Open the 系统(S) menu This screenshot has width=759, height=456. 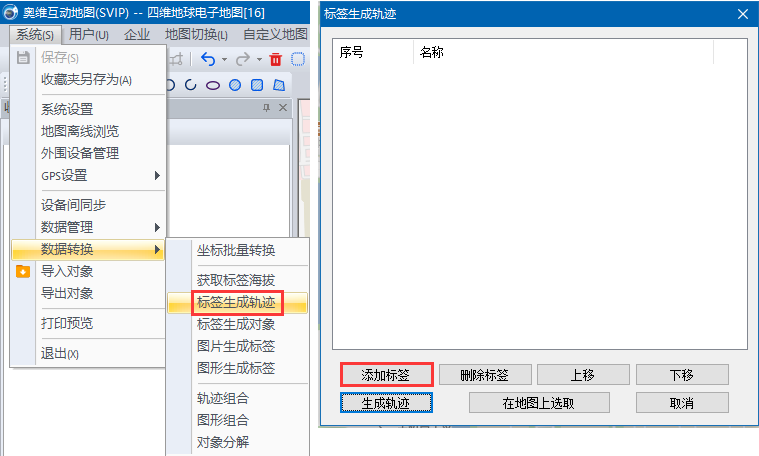35,35
